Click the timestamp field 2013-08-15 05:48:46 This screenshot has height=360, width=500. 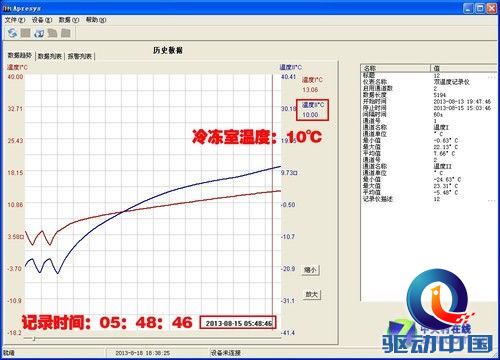(238, 323)
